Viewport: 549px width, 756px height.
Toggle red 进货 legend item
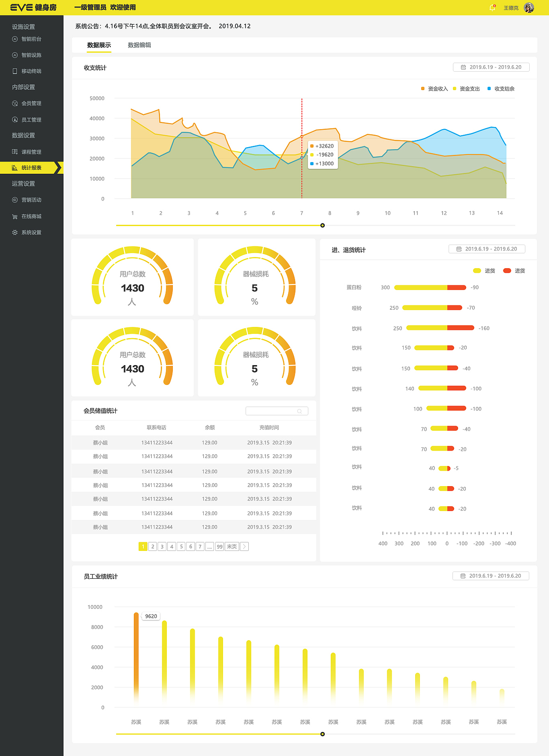pyautogui.click(x=514, y=271)
